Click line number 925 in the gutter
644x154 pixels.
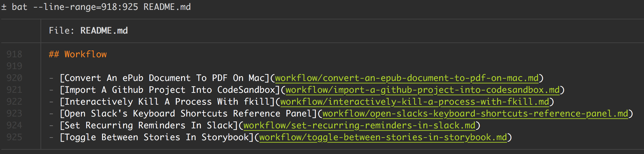click(14, 137)
